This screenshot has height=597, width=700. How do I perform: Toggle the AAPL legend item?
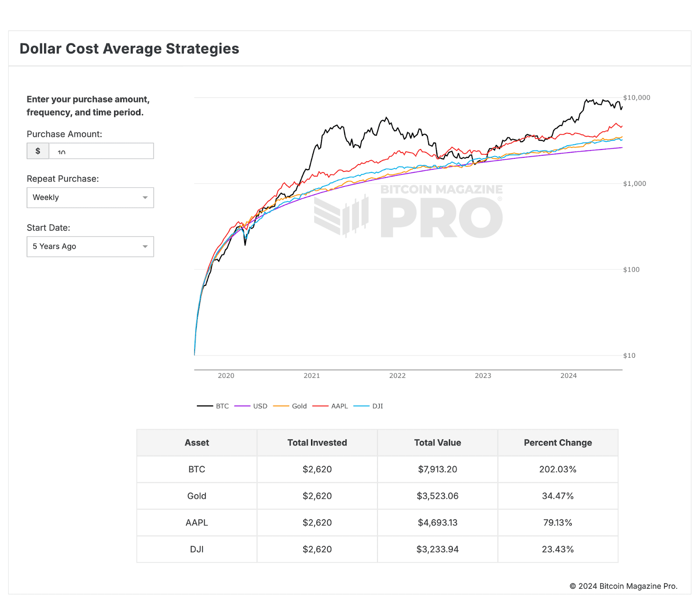pos(330,406)
